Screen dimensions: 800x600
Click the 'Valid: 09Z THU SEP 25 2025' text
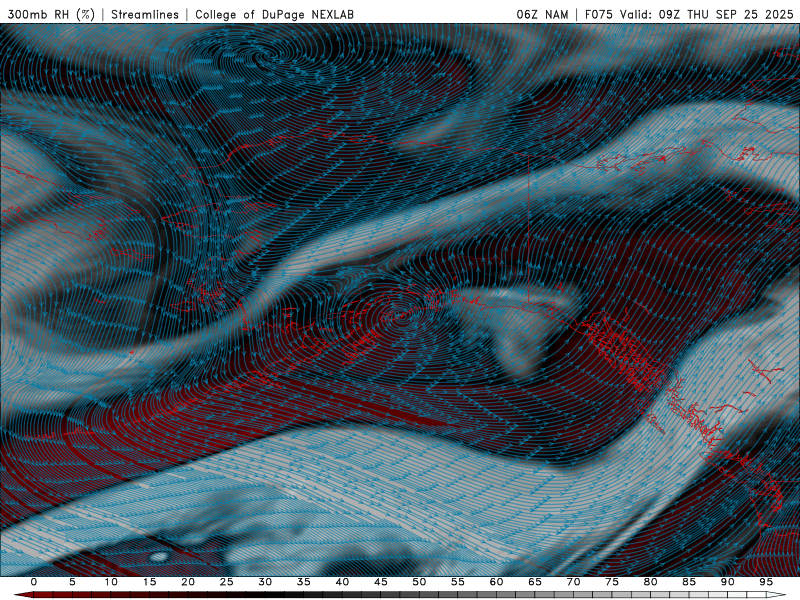click(707, 14)
